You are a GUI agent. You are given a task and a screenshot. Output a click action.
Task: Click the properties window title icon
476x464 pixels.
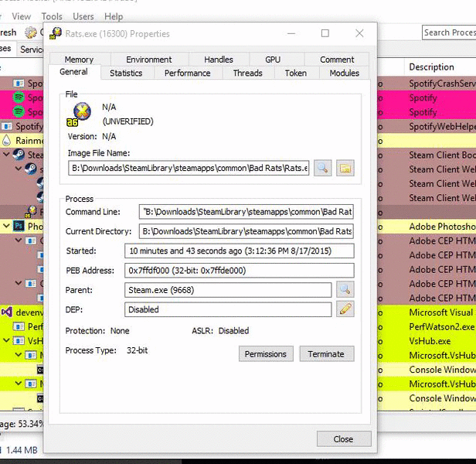point(56,33)
